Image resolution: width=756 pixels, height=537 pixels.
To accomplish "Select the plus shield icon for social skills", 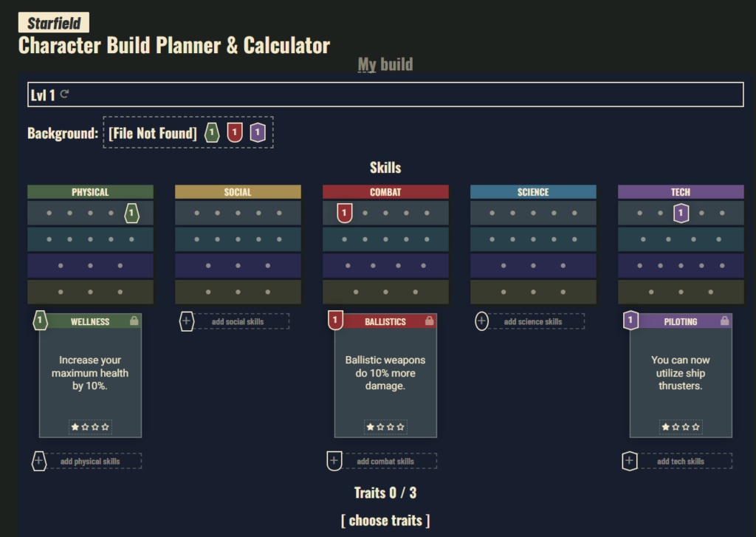I will pyautogui.click(x=186, y=321).
